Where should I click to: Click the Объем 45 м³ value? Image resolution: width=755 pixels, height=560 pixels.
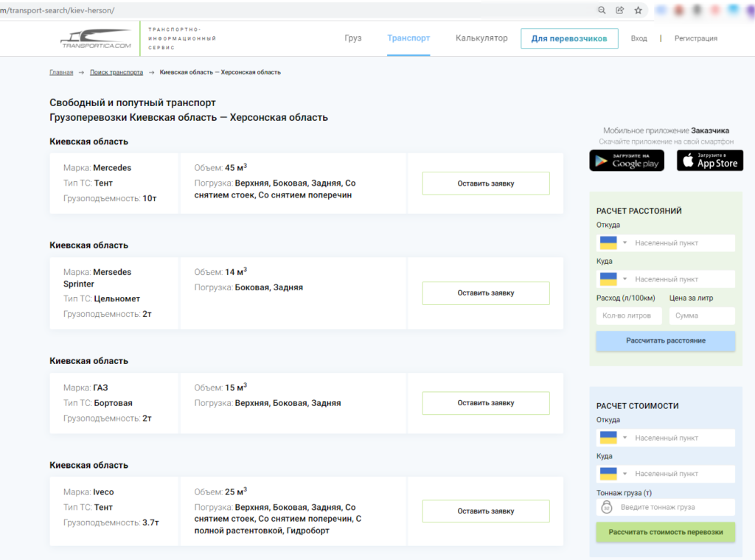[x=236, y=167]
